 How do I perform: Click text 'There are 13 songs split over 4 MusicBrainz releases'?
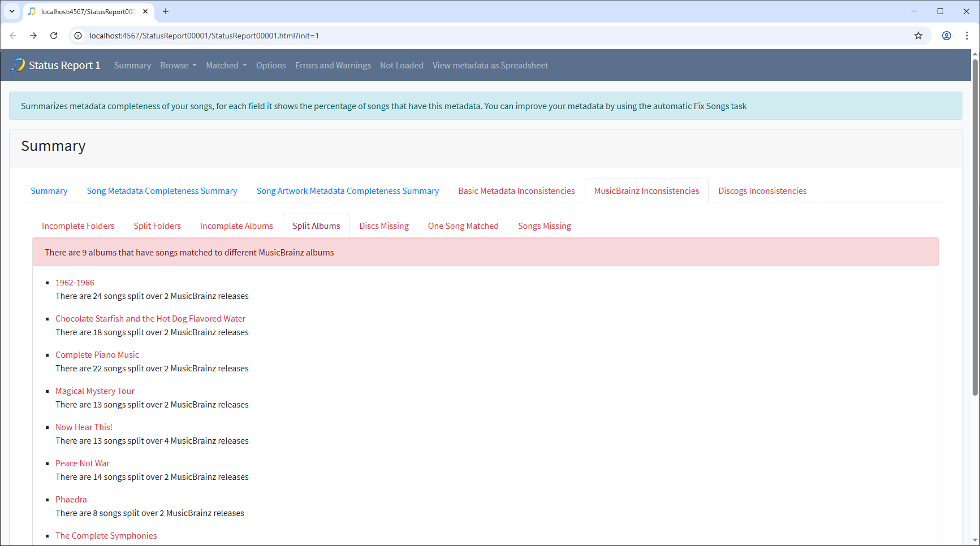pos(152,441)
